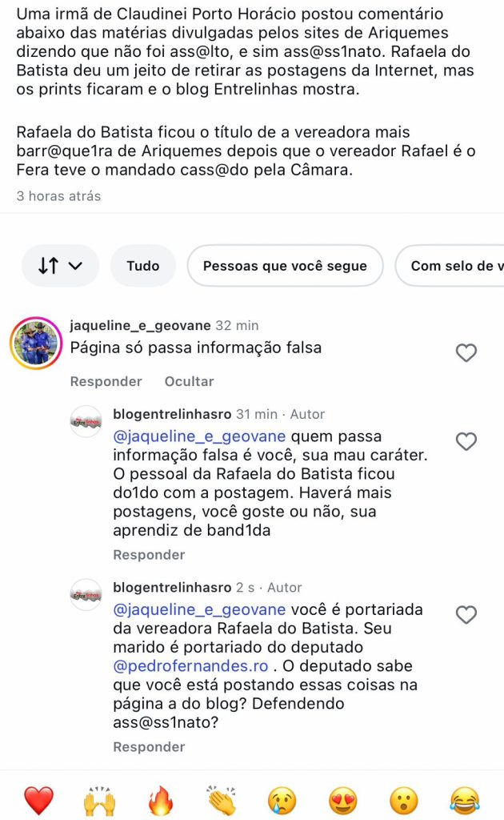The image size is (504, 820).
Task: Hide jaqueline_e_geovane's comment via Ocultar
Action: pos(189,381)
